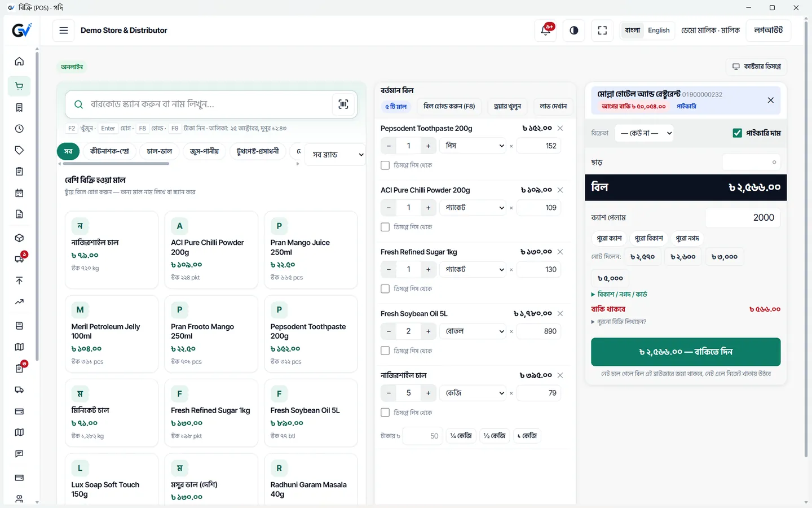Click the barcode scanner icon
The width and height of the screenshot is (812, 508).
tap(343, 104)
